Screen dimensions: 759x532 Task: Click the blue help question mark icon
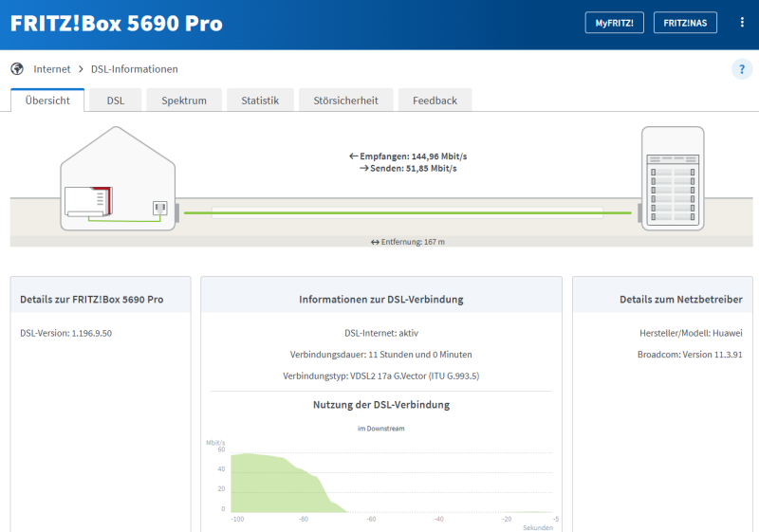tap(741, 69)
